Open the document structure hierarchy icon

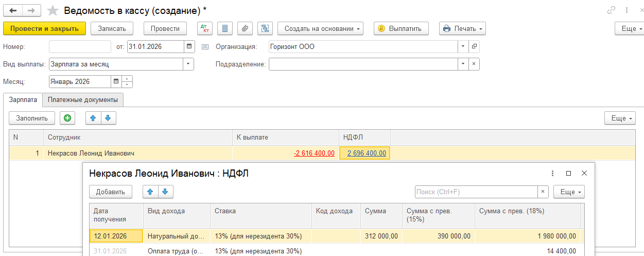coord(265,28)
